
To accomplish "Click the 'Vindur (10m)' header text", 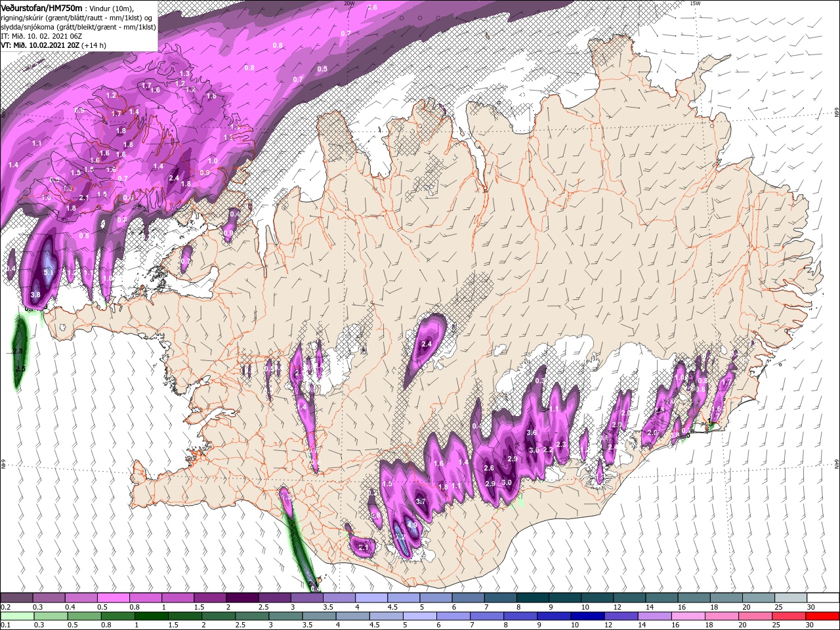I will (x=112, y=7).
